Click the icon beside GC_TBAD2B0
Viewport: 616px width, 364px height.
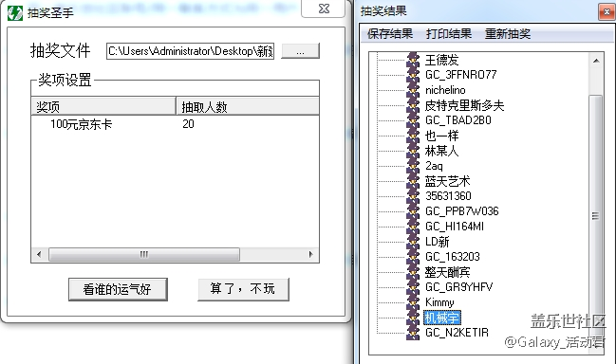(x=413, y=120)
